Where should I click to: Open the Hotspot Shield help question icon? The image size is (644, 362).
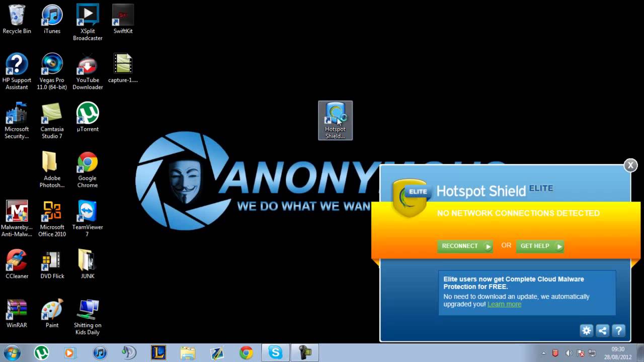pos(618,330)
